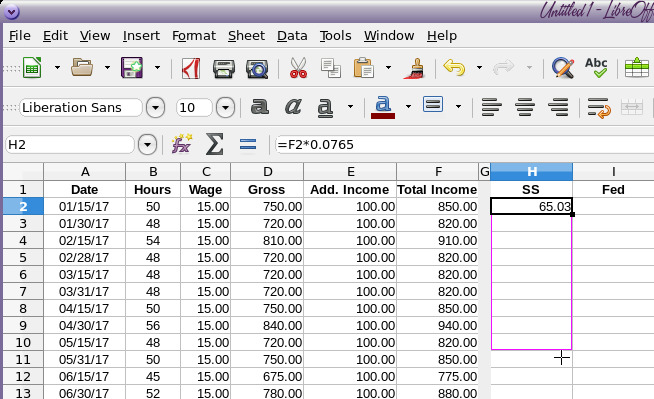Click the Print icon
Viewport: 654px width, 399px height.
224,68
